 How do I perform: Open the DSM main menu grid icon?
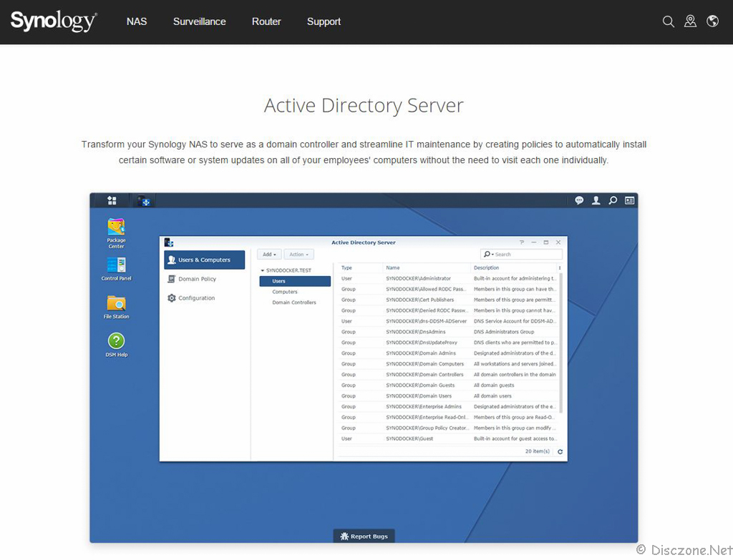pyautogui.click(x=112, y=200)
